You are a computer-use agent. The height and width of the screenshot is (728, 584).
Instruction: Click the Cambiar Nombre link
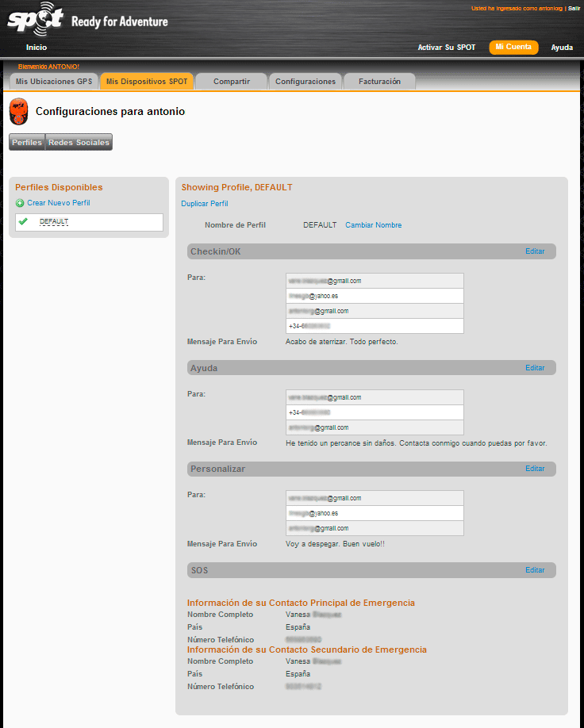[x=373, y=225]
